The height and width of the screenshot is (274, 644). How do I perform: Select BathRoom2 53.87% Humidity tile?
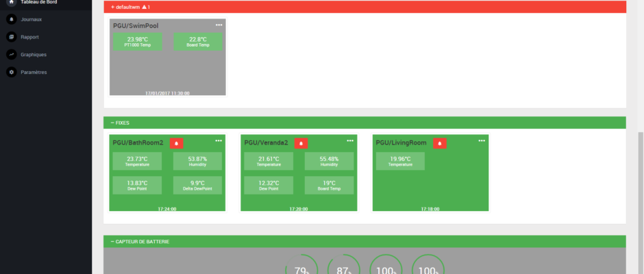point(197,161)
